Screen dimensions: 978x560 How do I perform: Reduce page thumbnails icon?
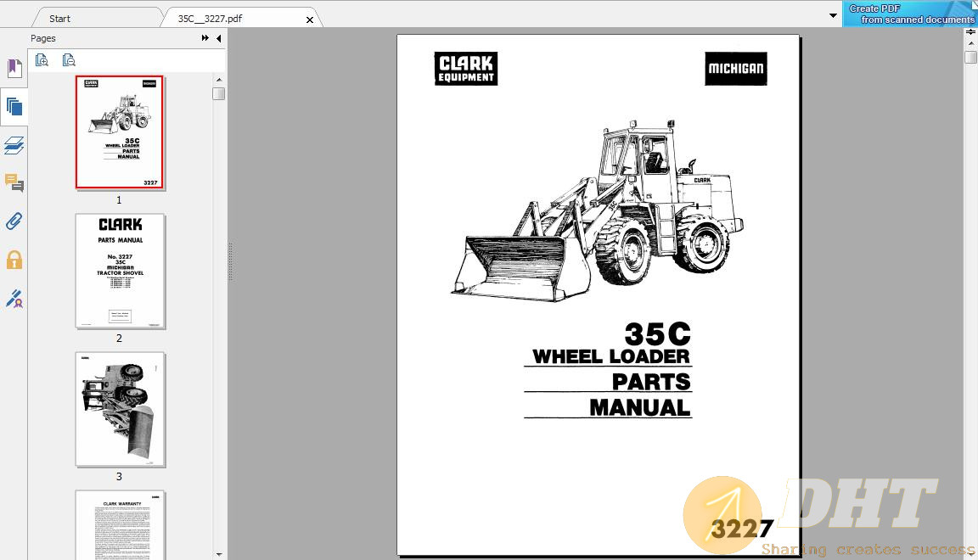[69, 60]
